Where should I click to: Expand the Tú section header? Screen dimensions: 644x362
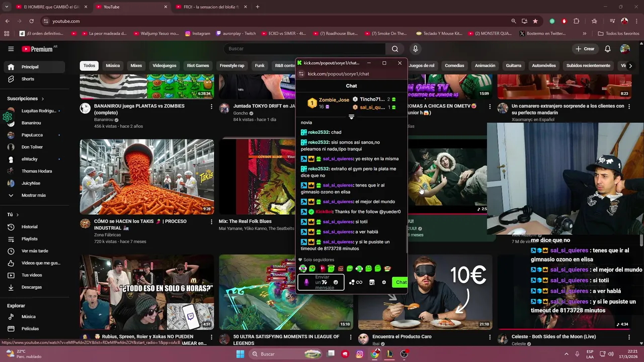(13, 215)
